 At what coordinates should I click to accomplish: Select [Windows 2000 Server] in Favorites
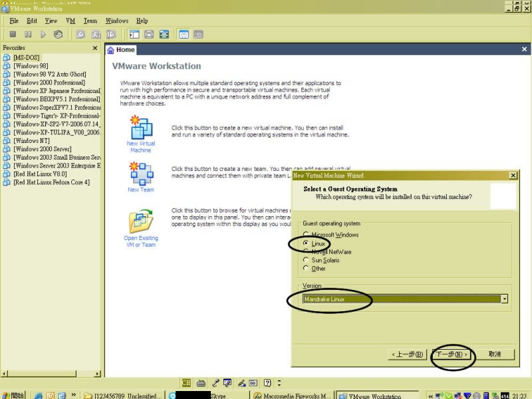point(43,149)
